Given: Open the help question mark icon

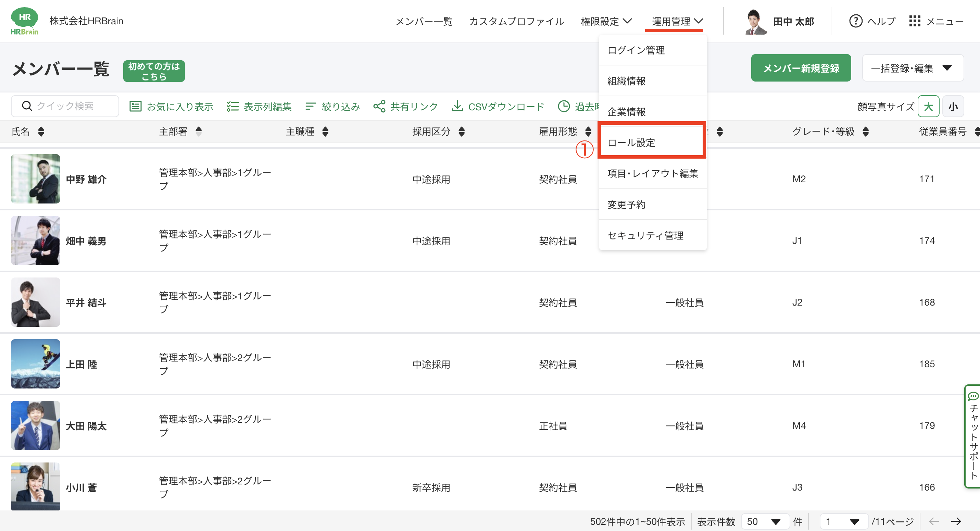Looking at the screenshot, I should click(x=856, y=21).
